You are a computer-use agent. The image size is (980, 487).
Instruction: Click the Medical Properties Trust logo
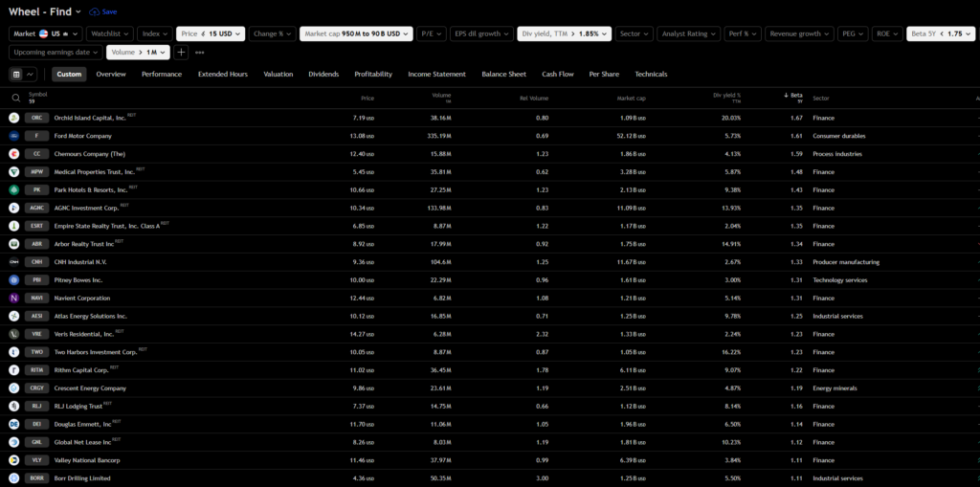point(13,172)
